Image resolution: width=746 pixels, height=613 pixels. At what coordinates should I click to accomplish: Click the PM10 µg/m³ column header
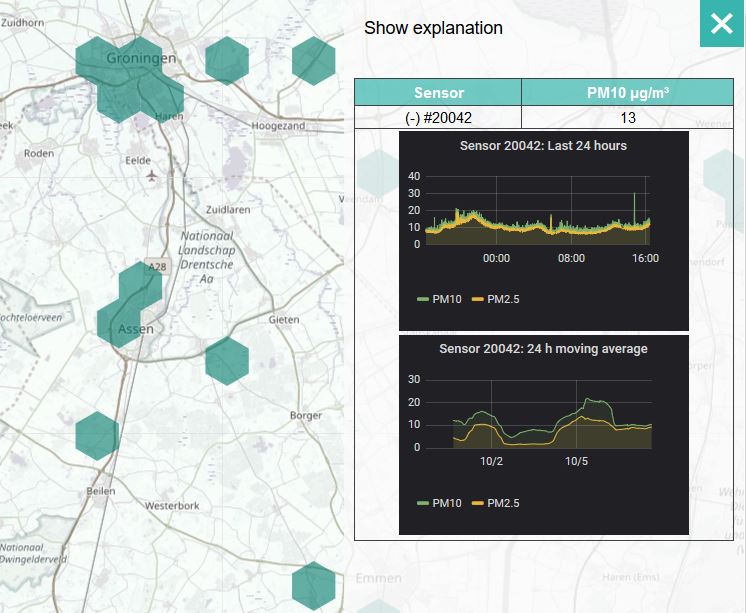point(628,92)
